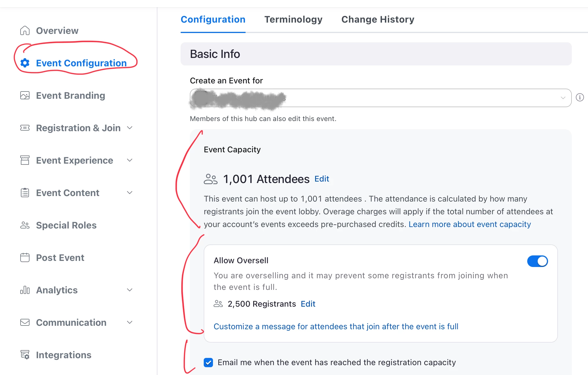Open the Change History tab
Viewport: 588px width, 375px height.
(378, 19)
